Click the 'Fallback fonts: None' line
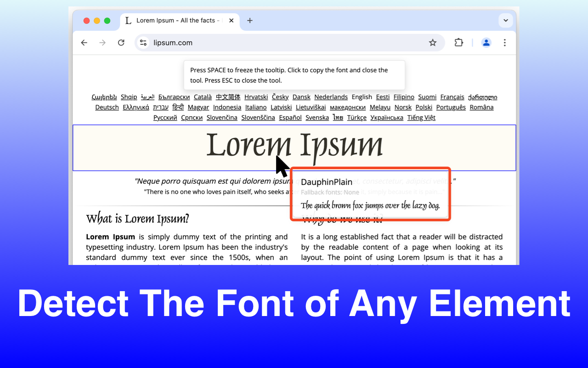 [x=330, y=192]
